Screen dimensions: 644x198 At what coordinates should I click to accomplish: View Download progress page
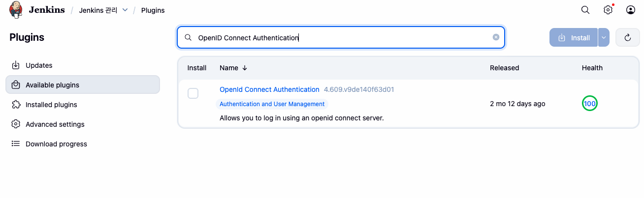[x=83, y=144]
